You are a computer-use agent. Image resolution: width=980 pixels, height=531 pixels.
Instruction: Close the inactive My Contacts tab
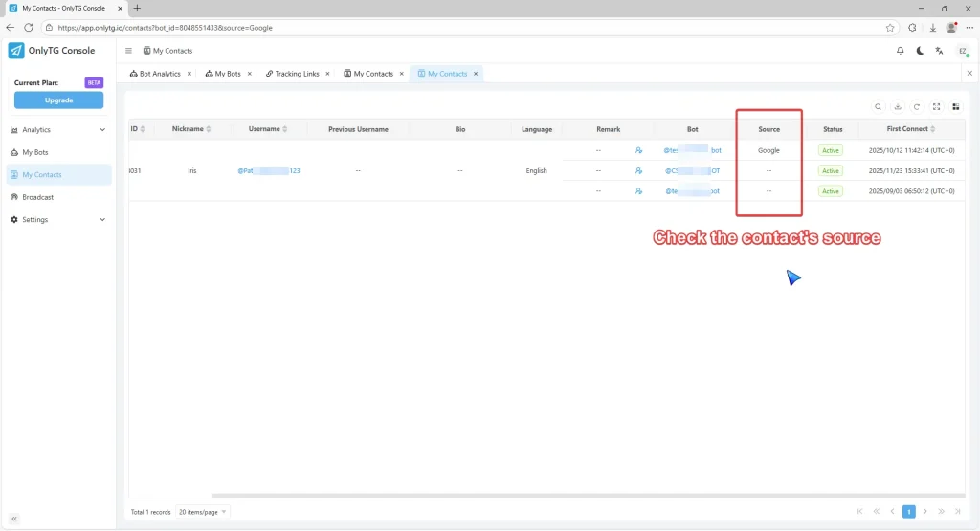coord(402,74)
